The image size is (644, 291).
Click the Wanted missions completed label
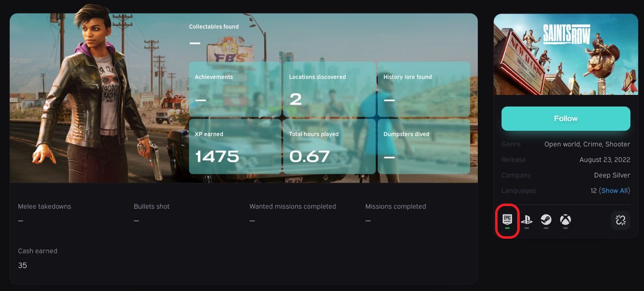[x=292, y=207]
